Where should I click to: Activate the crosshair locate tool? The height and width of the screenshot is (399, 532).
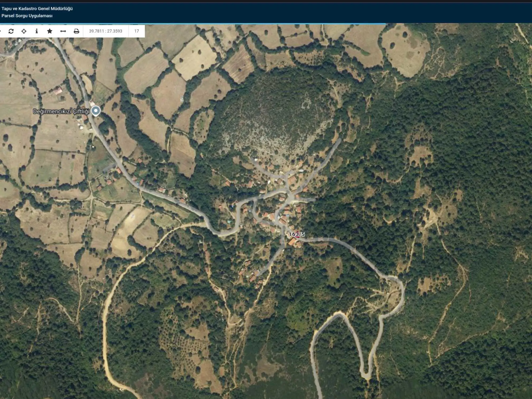pyautogui.click(x=24, y=31)
